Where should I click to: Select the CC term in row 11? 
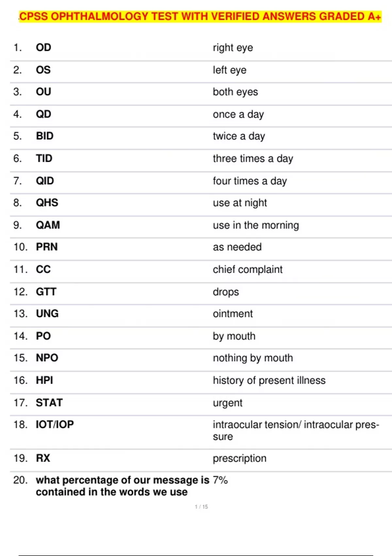[43, 269]
